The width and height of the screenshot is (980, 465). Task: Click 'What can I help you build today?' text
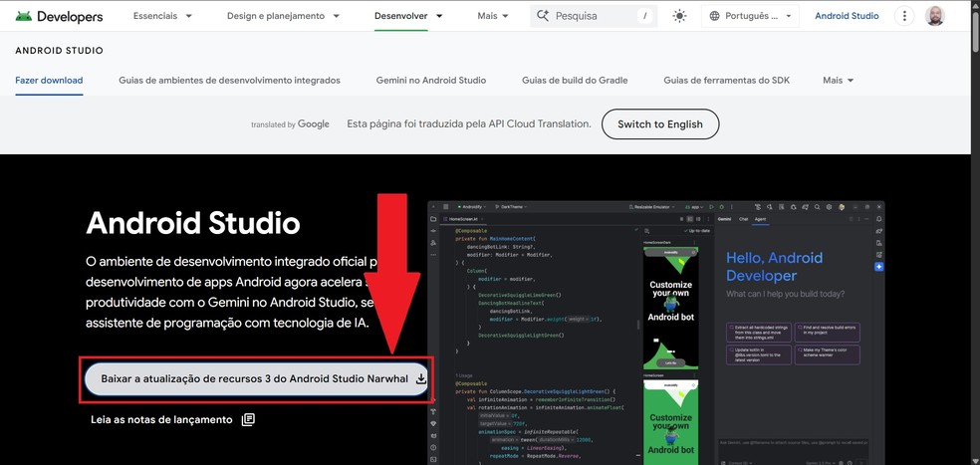[x=785, y=294]
